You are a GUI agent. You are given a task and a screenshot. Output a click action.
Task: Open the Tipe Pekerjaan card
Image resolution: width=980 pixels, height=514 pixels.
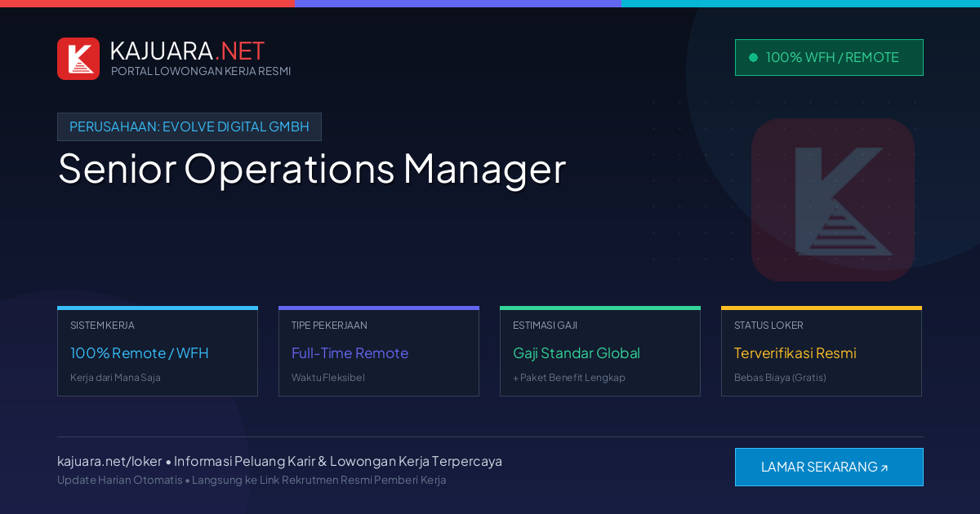[x=379, y=352]
